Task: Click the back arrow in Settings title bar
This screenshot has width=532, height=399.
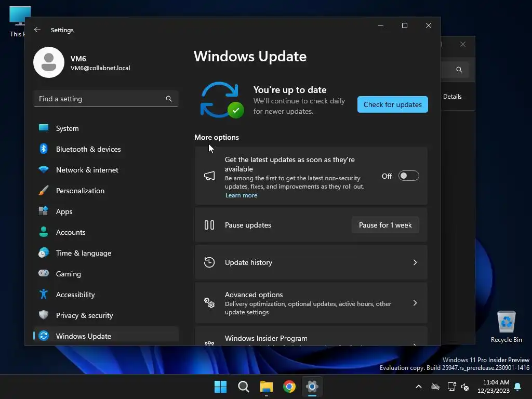Action: tap(37, 30)
